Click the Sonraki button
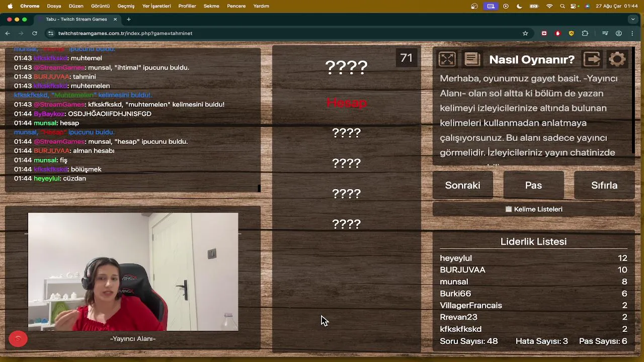This screenshot has width=644, height=362. (463, 186)
